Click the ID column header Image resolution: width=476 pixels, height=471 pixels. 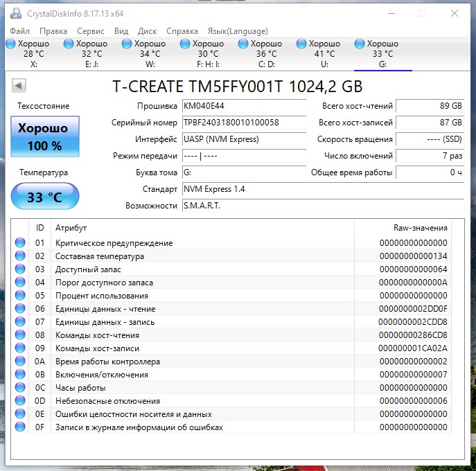(39, 228)
